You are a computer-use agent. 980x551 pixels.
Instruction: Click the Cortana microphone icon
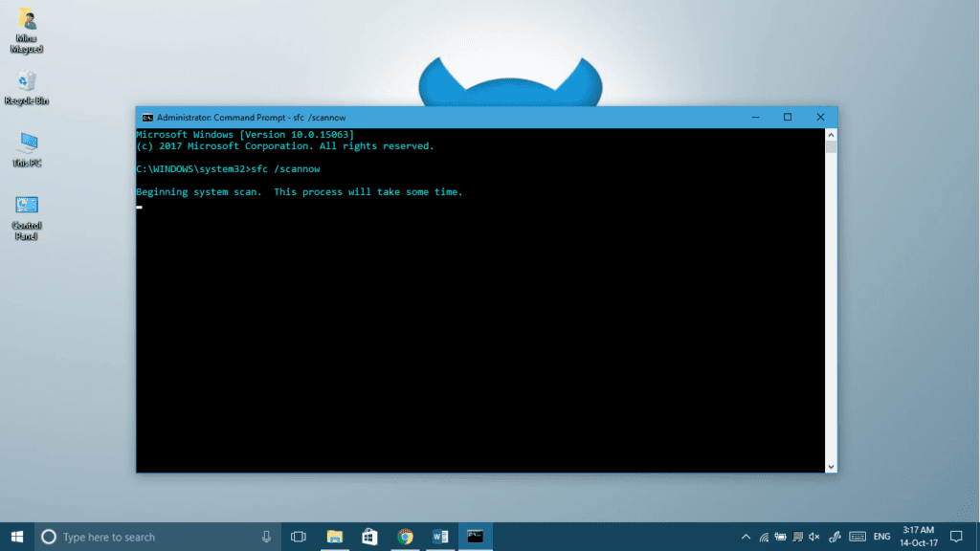point(266,537)
